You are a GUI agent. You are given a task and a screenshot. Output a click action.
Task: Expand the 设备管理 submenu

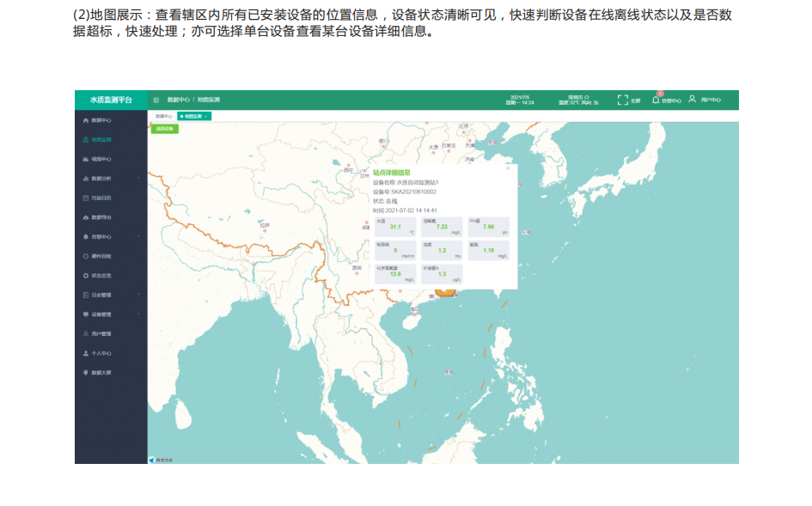coord(137,314)
